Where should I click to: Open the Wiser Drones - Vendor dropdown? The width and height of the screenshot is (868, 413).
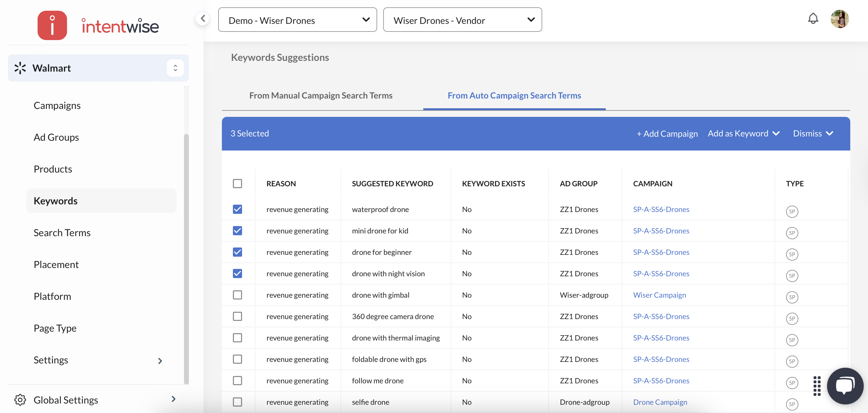pos(462,20)
